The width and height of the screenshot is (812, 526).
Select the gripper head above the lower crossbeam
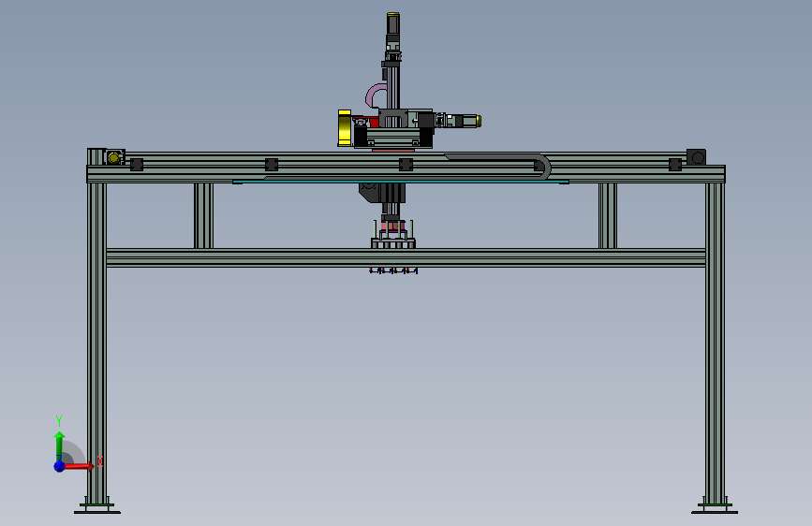coord(393,234)
